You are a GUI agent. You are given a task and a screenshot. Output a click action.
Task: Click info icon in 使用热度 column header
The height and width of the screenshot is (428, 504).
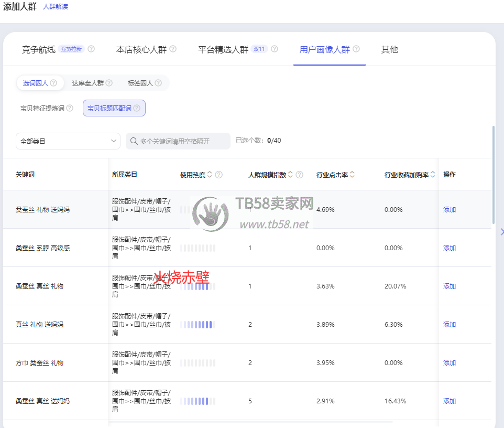(219, 175)
